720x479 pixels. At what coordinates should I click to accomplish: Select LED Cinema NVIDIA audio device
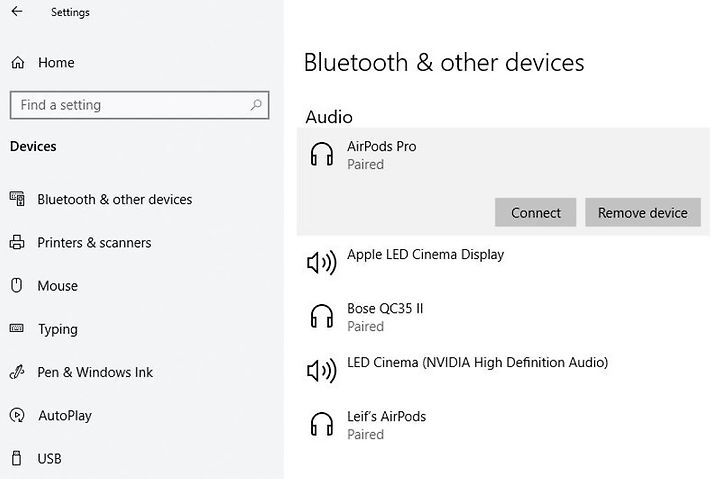503,370
